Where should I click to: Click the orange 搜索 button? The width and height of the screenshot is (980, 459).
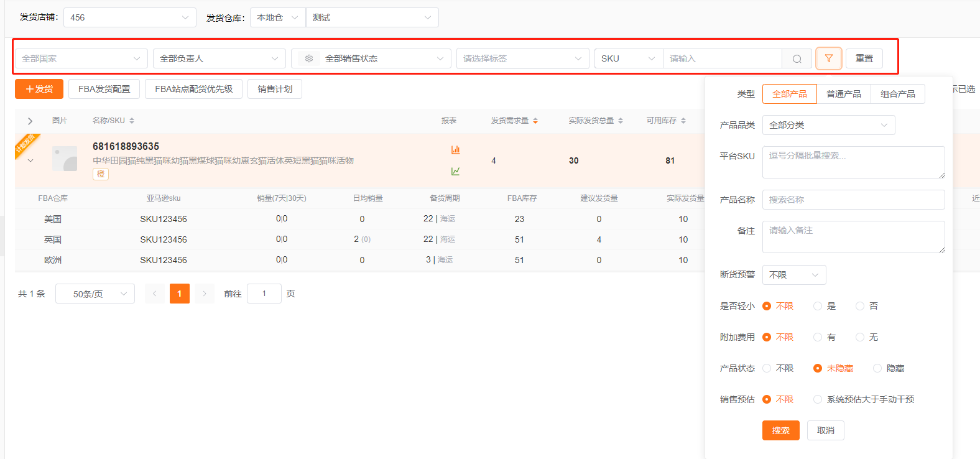tap(780, 430)
